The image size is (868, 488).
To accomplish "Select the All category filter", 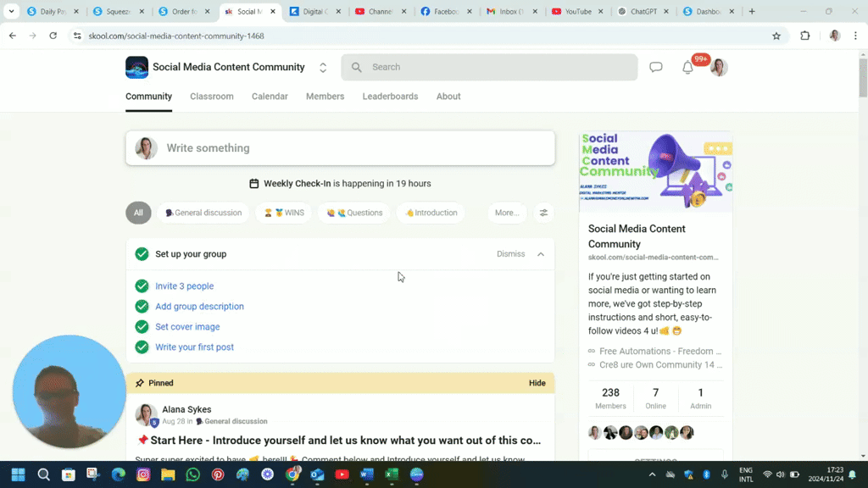I will [x=138, y=213].
